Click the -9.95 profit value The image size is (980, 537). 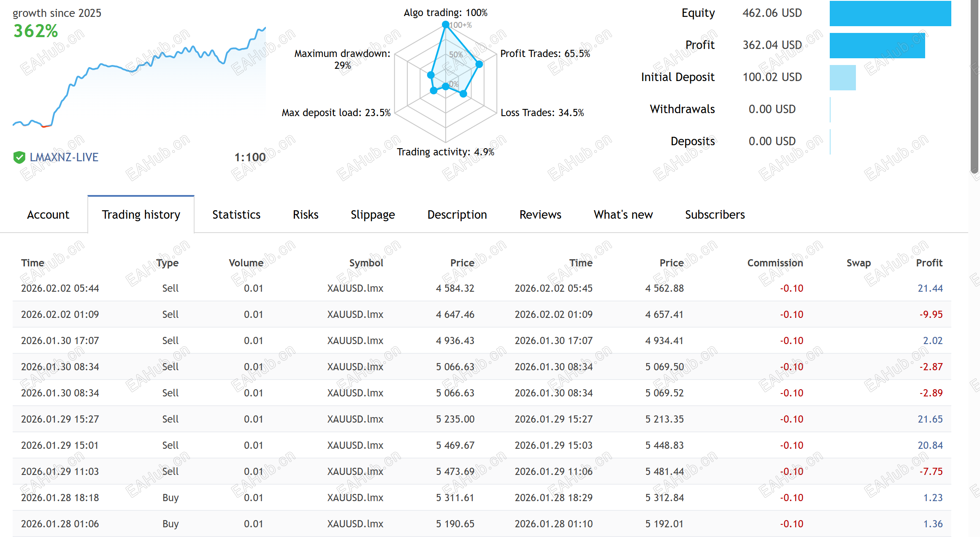931,315
